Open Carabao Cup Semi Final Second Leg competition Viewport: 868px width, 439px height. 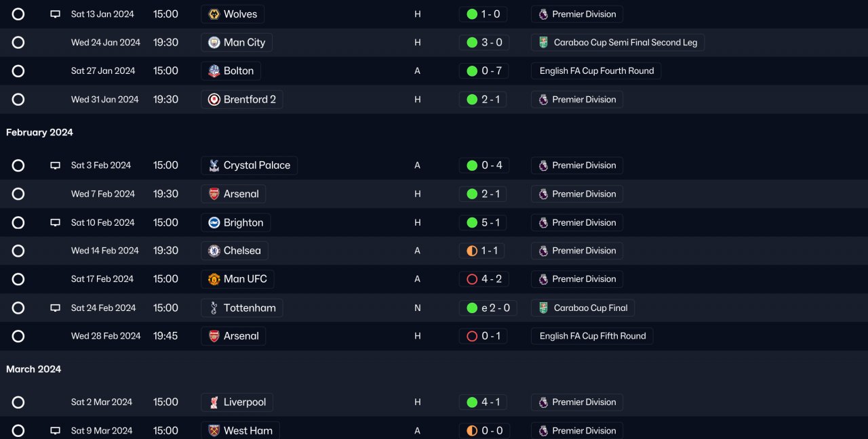coord(625,43)
